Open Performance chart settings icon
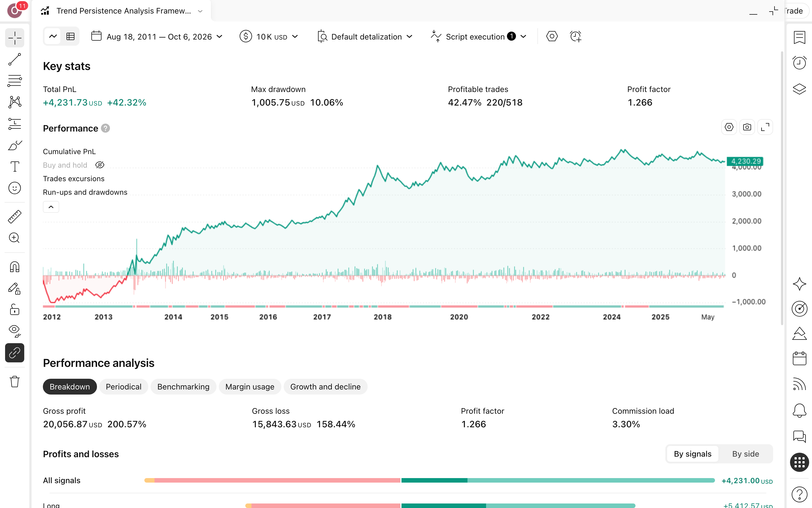Viewport: 812px width, 508px height. click(x=729, y=127)
